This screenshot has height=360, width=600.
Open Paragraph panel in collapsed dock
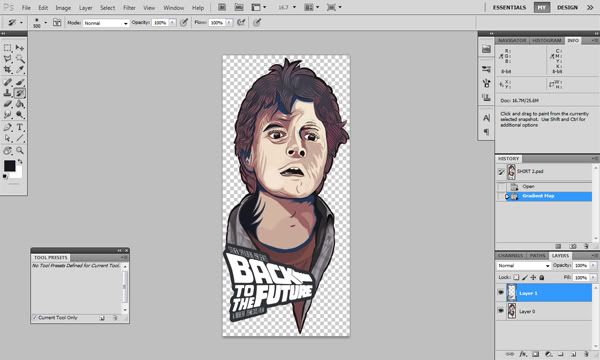[x=486, y=132]
